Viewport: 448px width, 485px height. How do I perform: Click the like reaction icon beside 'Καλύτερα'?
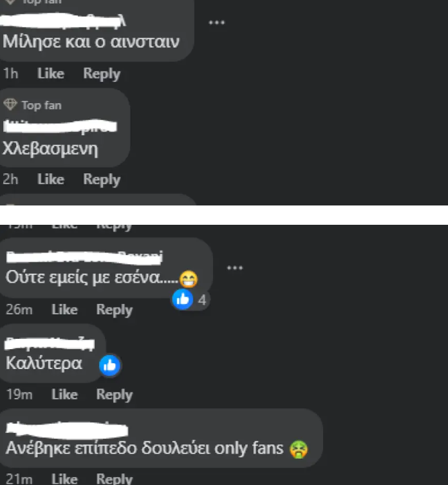[109, 365]
